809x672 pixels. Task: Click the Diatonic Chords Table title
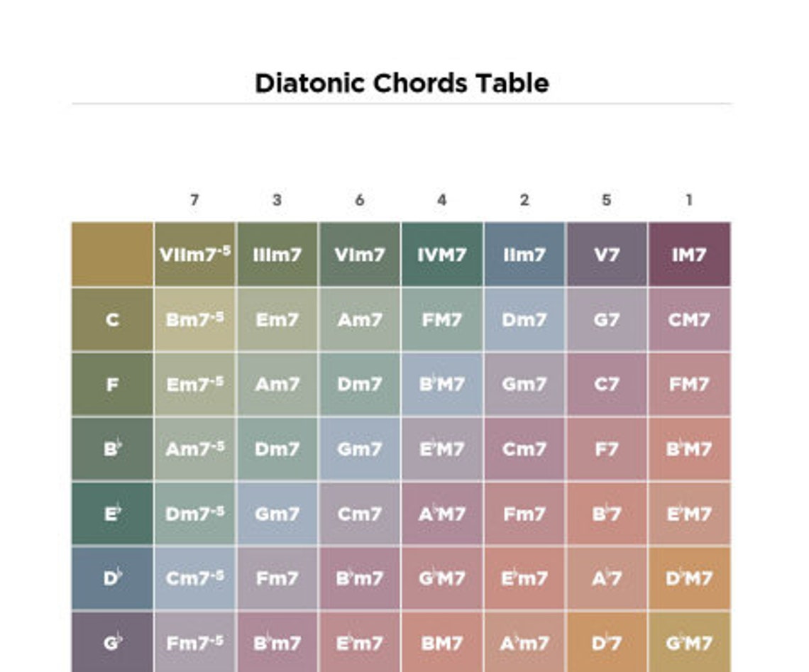point(402,83)
